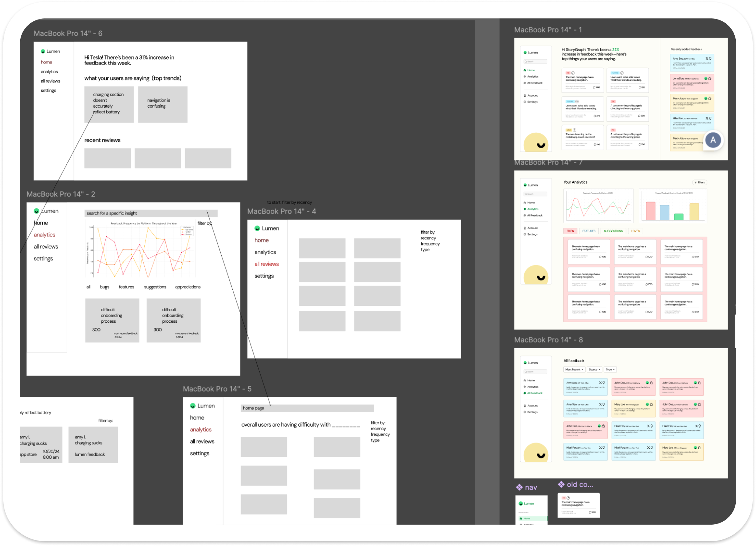Screen dimensions: 756x546
Task: Click the 'A' user avatar bubble
Action: [x=713, y=140]
